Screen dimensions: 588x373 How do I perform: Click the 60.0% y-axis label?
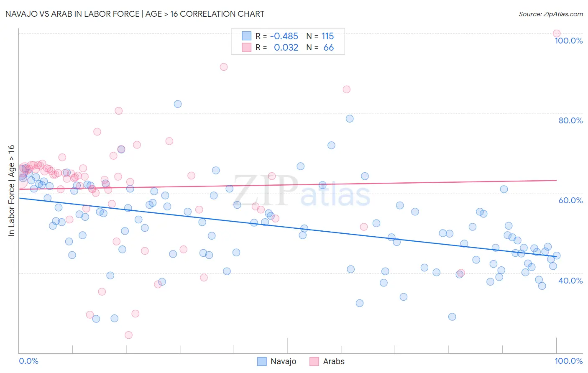(570, 200)
